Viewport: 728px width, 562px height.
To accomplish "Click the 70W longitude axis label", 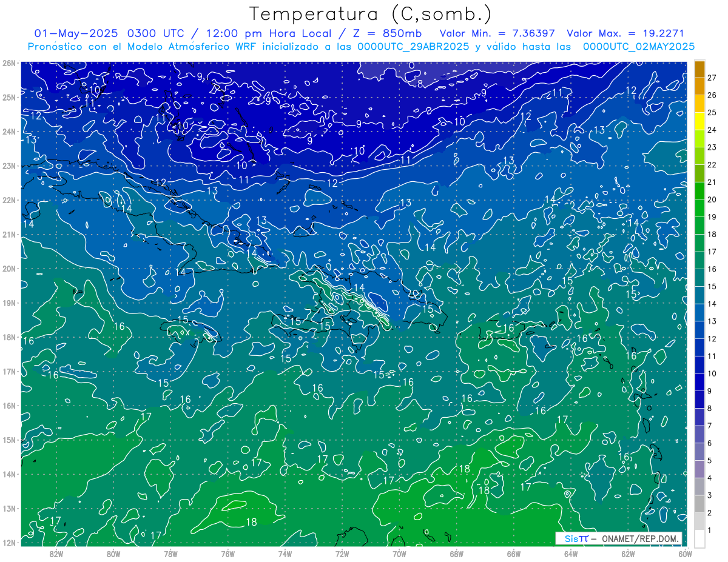I will point(399,554).
